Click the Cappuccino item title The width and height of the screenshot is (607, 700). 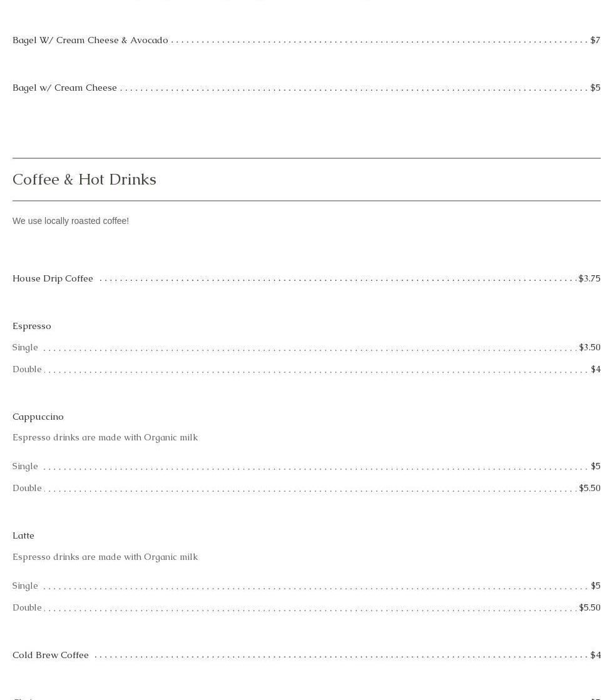[x=38, y=417]
